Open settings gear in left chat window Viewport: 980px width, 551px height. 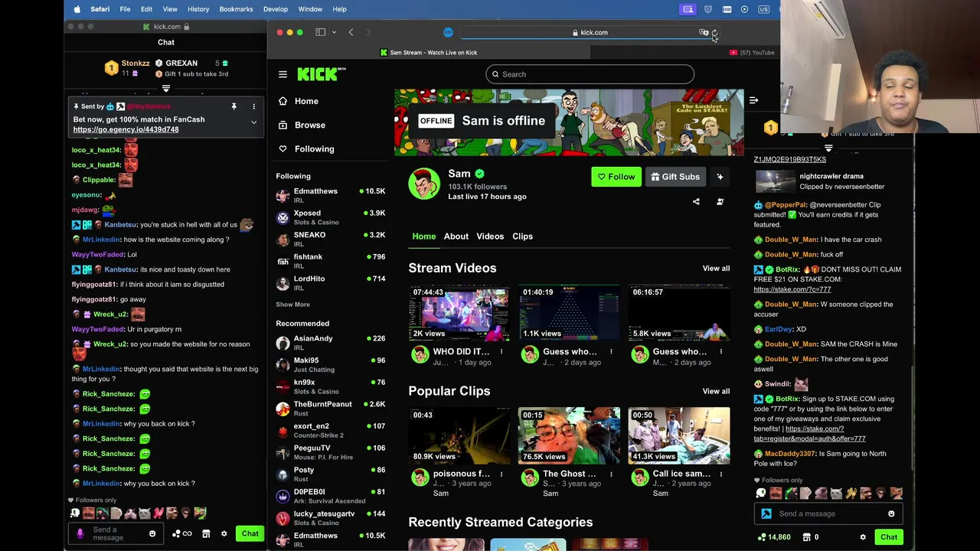pyautogui.click(x=224, y=533)
